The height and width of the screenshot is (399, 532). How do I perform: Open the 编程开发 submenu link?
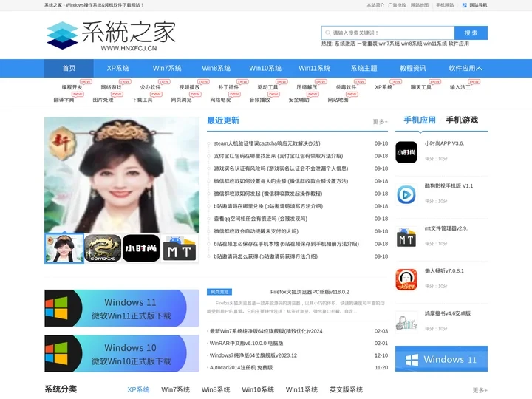[x=72, y=87]
